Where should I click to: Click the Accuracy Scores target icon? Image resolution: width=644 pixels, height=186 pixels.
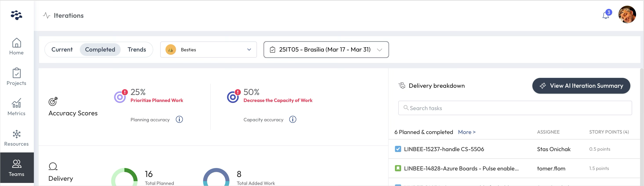tap(53, 101)
